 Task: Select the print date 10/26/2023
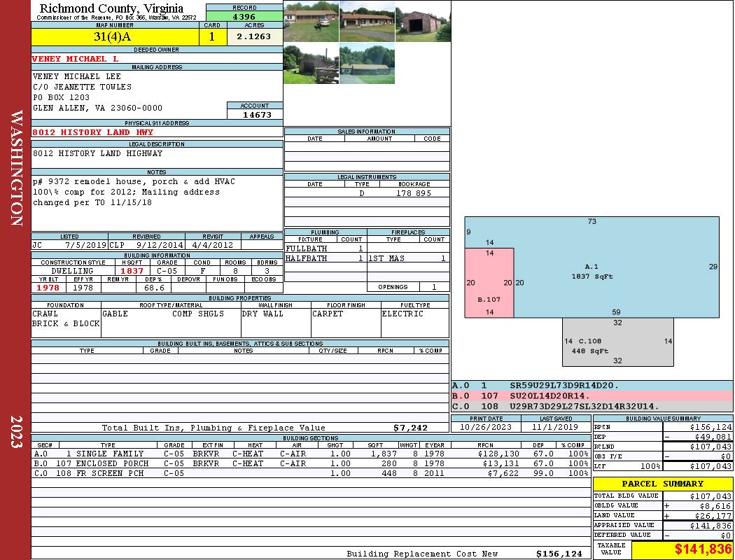point(486,428)
